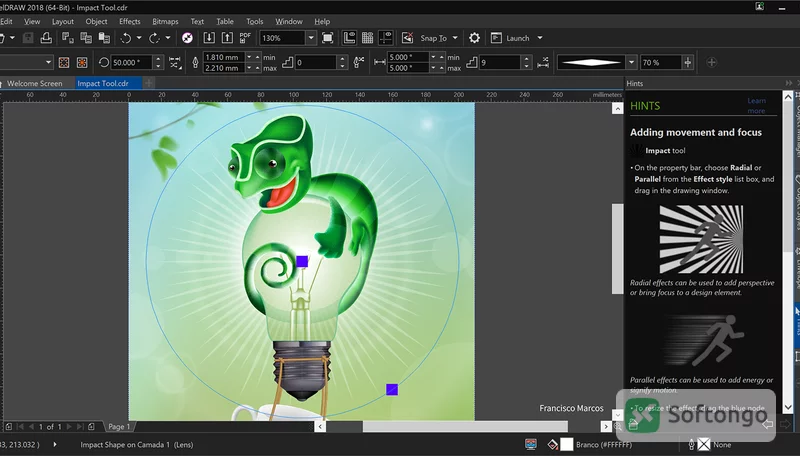Toggle Show Guidelines button

[386, 38]
